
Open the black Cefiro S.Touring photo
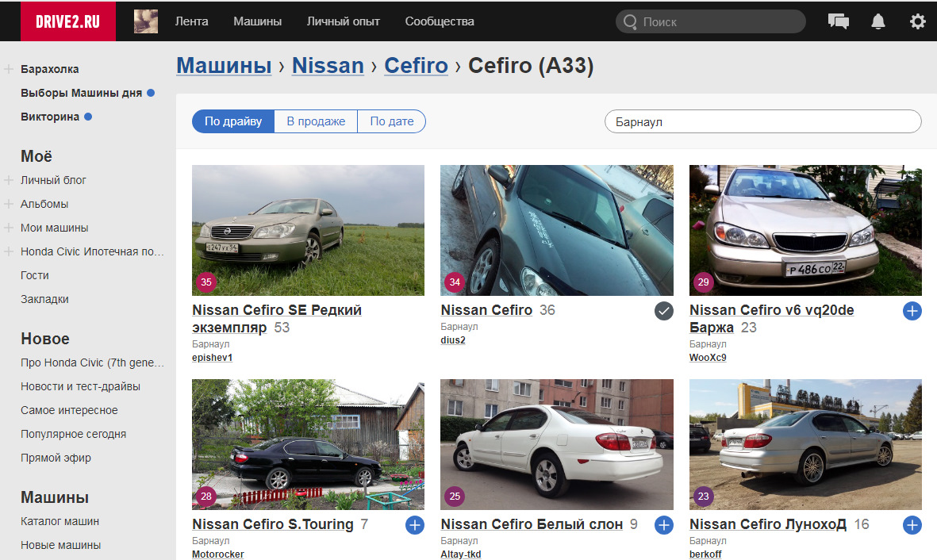click(x=309, y=444)
